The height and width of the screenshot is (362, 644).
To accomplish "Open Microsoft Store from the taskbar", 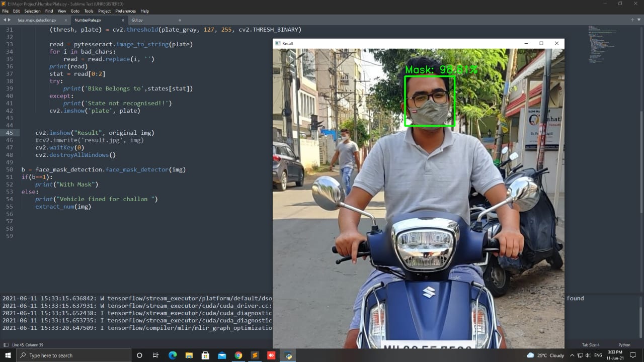I will click(205, 355).
